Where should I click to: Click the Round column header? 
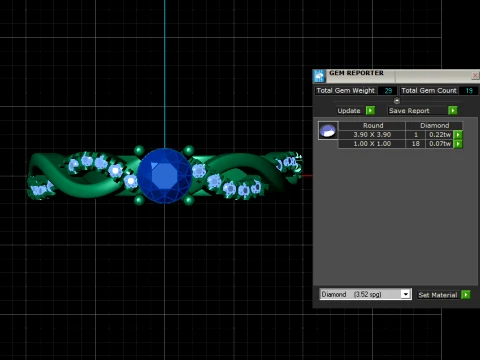pos(372,126)
